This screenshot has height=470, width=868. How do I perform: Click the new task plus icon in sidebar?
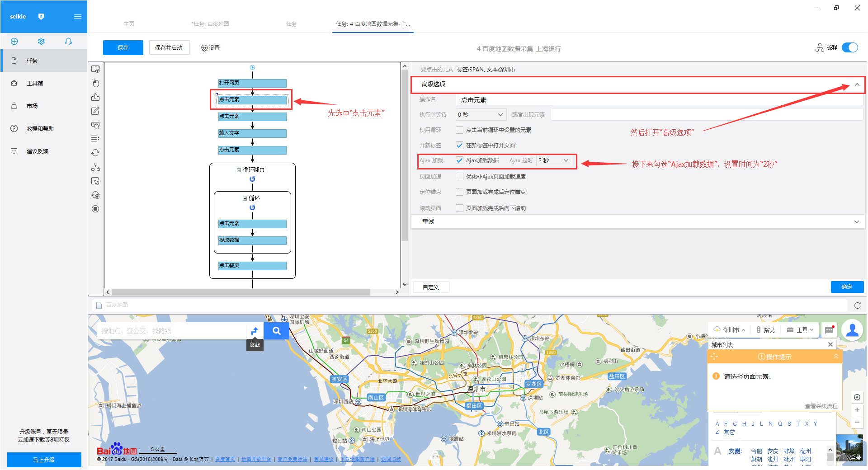click(x=14, y=41)
